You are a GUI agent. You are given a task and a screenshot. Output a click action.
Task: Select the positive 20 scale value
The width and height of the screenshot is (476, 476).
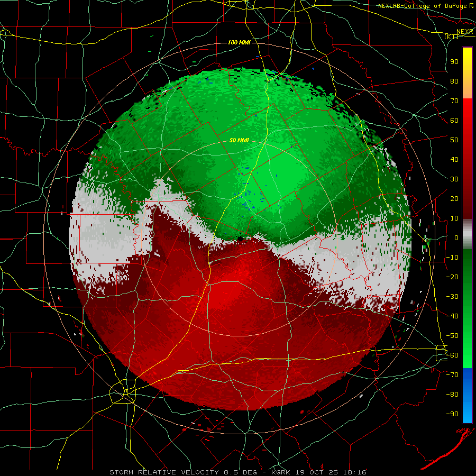454,198
